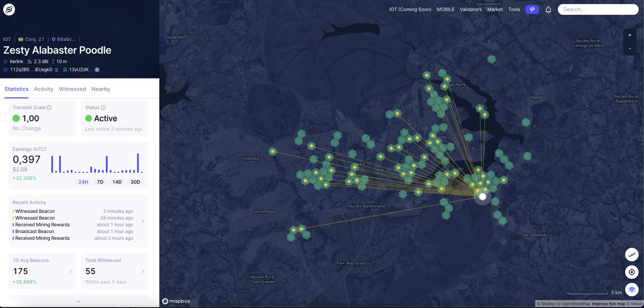The height and width of the screenshot is (308, 644).
Task: Open the Tools menu
Action: click(514, 10)
